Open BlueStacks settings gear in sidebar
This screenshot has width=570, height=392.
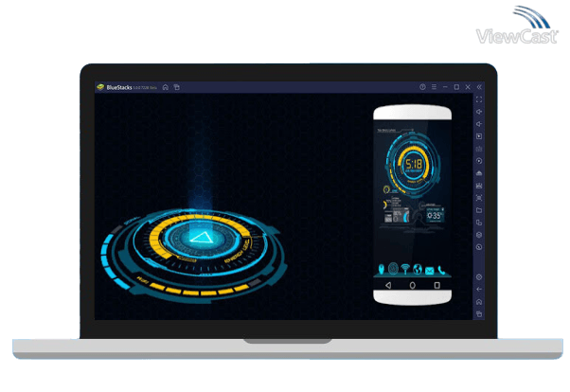[479, 277]
